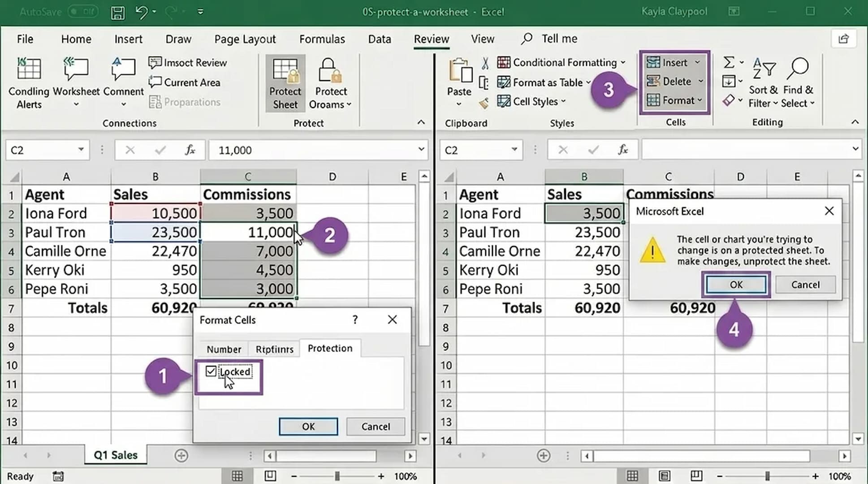Switch to the Home tab
868x484 pixels.
click(76, 39)
